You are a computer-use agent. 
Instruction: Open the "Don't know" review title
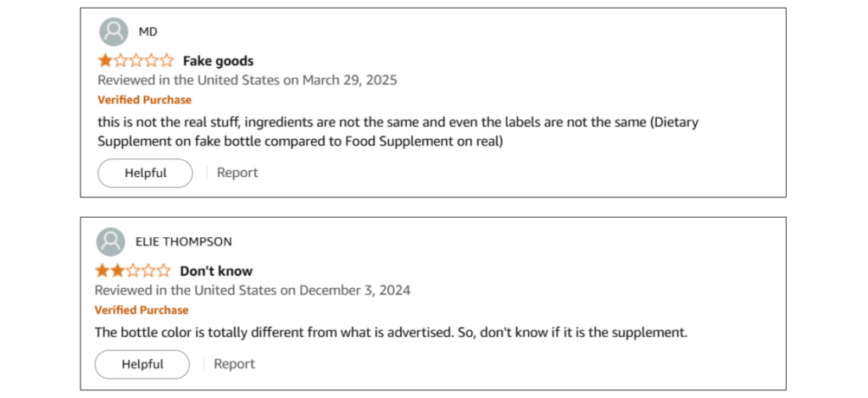coord(216,271)
